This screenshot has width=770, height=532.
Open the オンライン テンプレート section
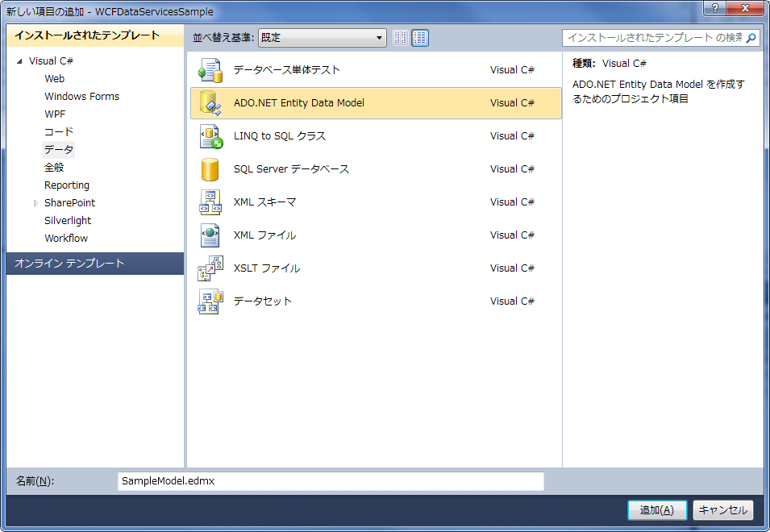tap(95, 264)
